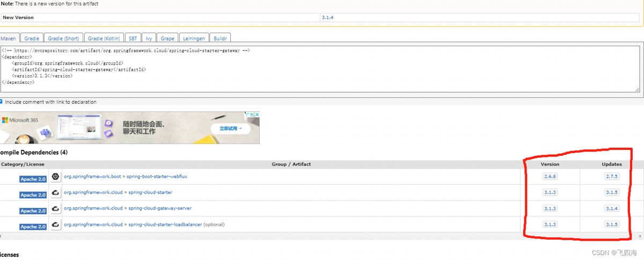Open the Grape tab
This screenshot has width=644, height=260.
point(167,38)
